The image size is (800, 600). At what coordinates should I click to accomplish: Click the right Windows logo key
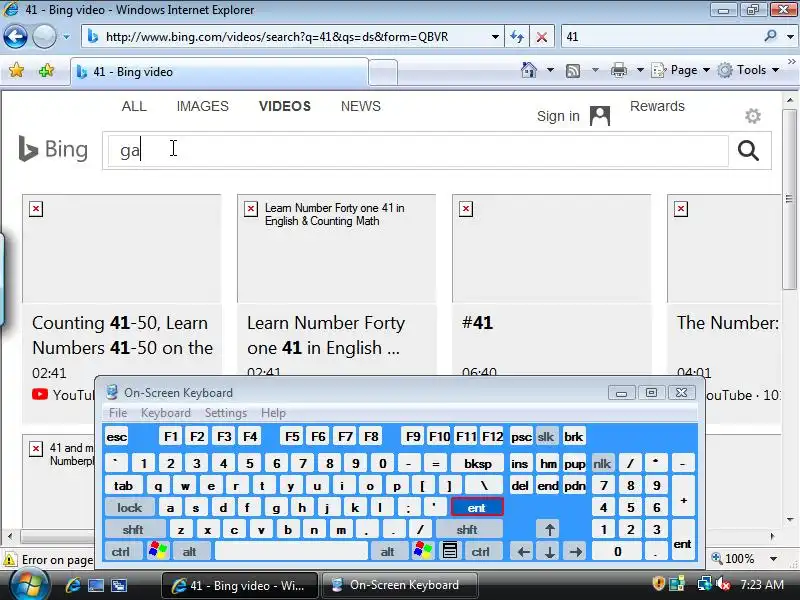[423, 551]
